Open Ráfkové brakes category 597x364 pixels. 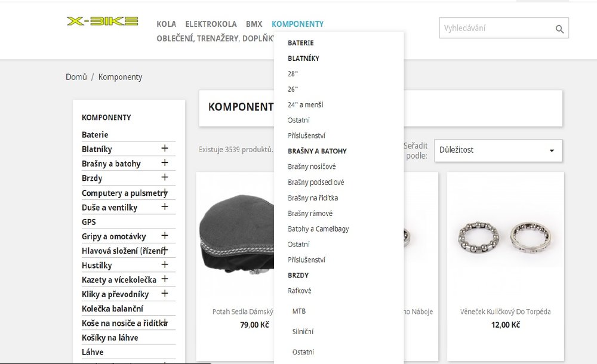point(300,291)
